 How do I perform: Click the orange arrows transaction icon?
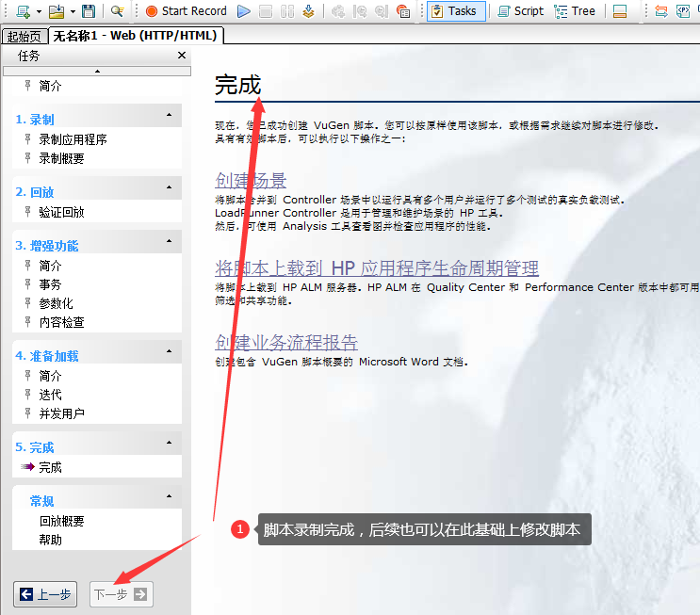(661, 11)
